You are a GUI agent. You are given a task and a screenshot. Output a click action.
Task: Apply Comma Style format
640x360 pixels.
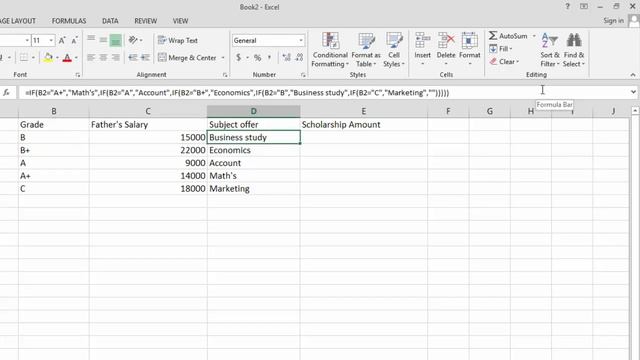click(269, 58)
